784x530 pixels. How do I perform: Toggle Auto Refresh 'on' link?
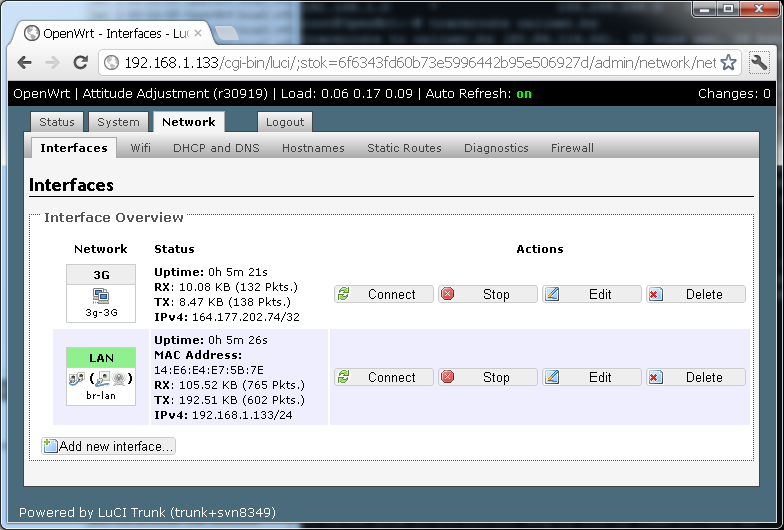pyautogui.click(x=524, y=94)
